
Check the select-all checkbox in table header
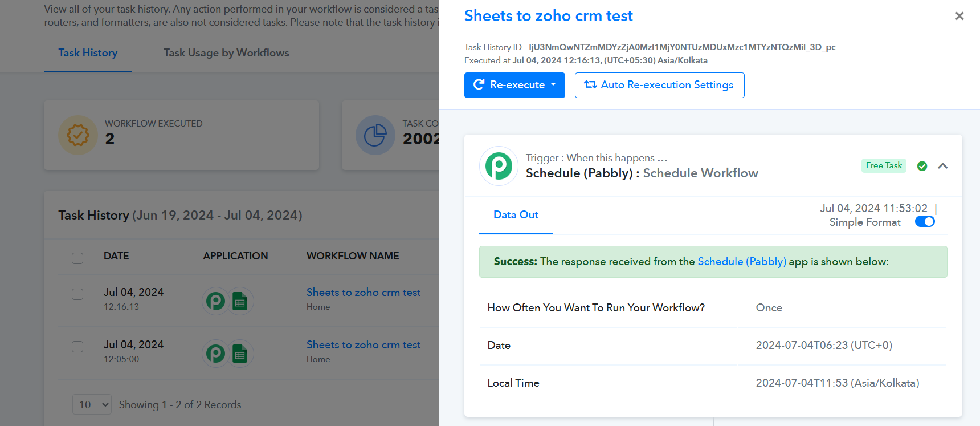tap(77, 258)
